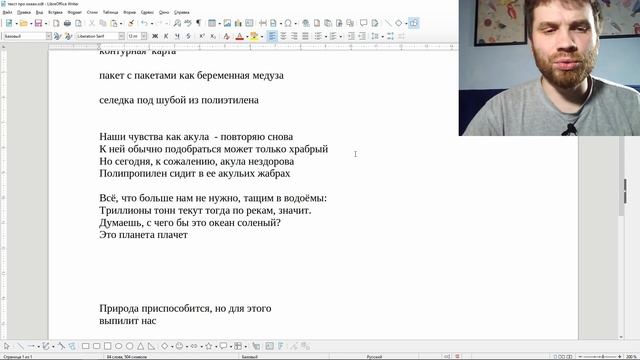
Task: Insert a comment
Action: 363,23
